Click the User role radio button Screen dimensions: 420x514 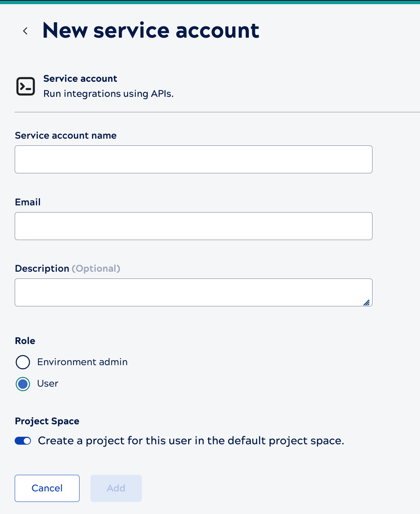[23, 384]
